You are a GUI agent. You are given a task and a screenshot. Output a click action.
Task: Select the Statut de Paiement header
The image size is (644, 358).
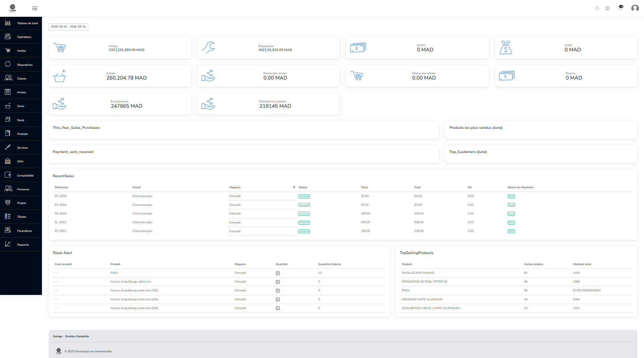tap(520, 187)
